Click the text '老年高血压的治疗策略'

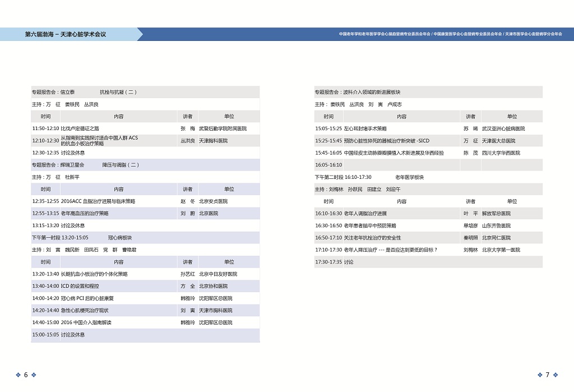[x=85, y=213]
